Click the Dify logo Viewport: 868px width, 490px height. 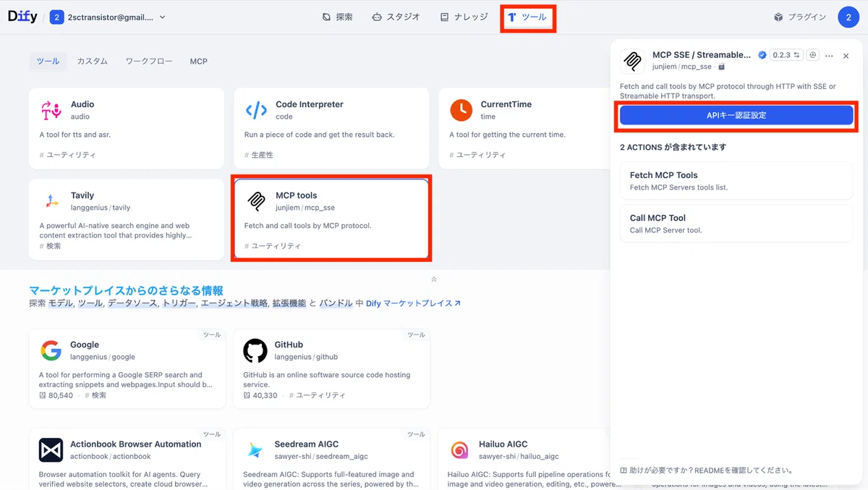pyautogui.click(x=22, y=17)
